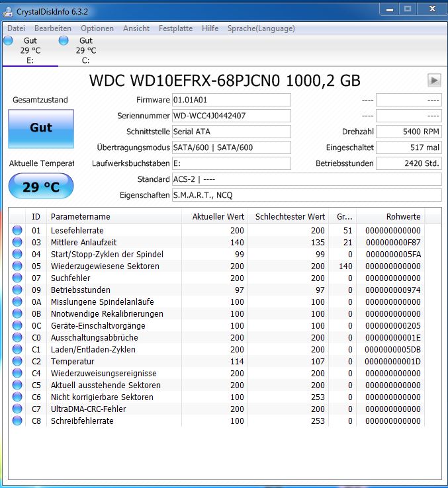The image size is (448, 488).
Task: Click status orb for Wiederzuweisungsereignisse
Action: [x=17, y=373]
